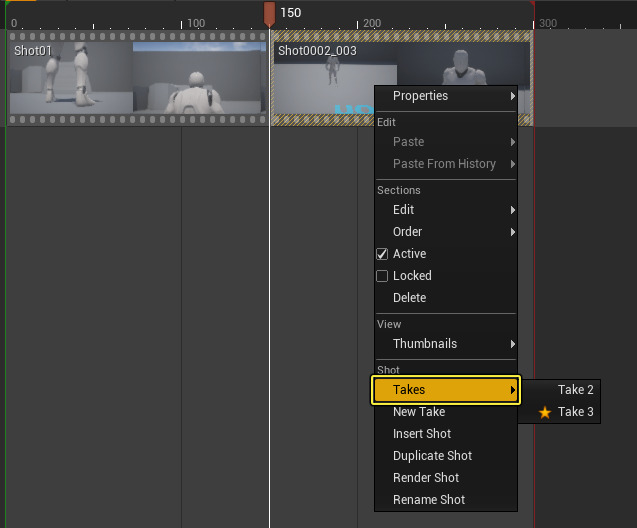Click the timeline ruler at frame 200
Image resolution: width=637 pixels, height=528 pixels.
click(372, 23)
